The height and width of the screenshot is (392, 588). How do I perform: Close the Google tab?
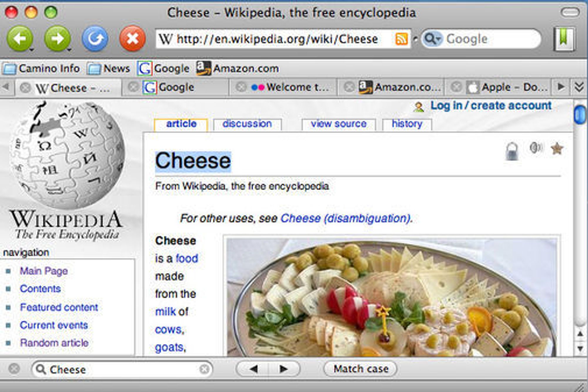pyautogui.click(x=134, y=87)
